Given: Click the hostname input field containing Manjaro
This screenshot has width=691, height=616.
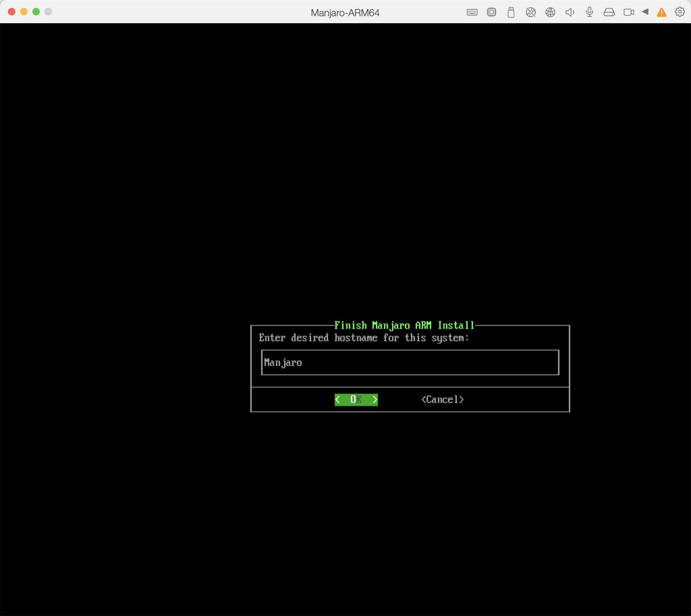Looking at the screenshot, I should tap(410, 362).
